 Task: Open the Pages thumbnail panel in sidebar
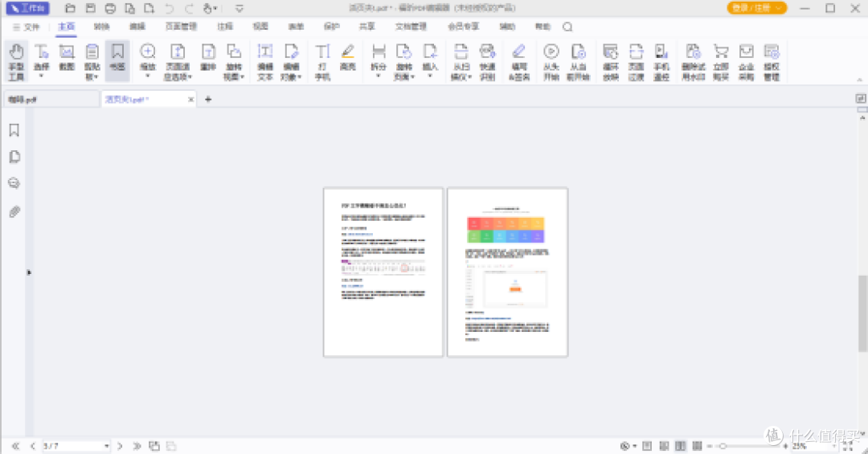(x=14, y=157)
